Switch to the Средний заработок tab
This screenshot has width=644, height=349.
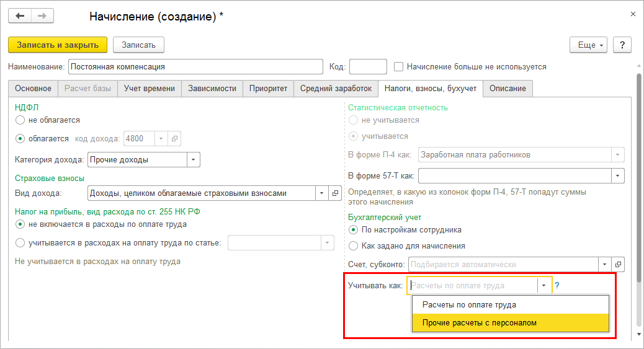point(336,89)
